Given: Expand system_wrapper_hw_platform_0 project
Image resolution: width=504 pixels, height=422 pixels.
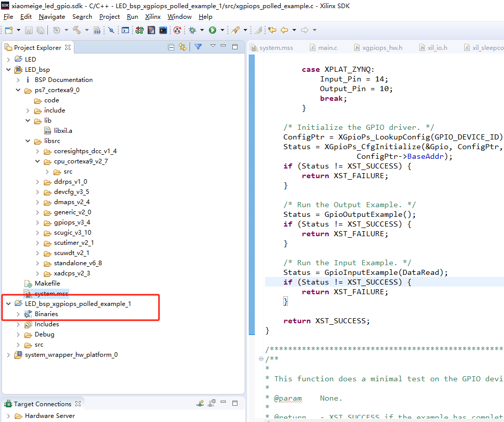Looking at the screenshot, I should click(x=9, y=355).
